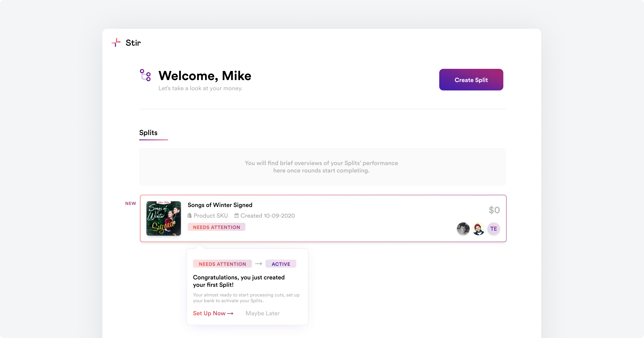The width and height of the screenshot is (644, 338).
Task: Click the Active status badge in popup
Action: pyautogui.click(x=281, y=264)
